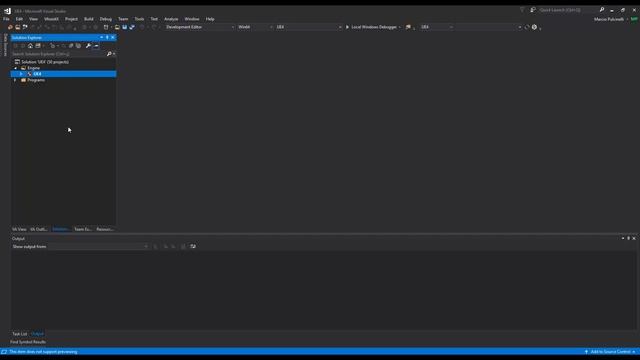Switch to the VA View tab
Image resolution: width=640 pixels, height=360 pixels.
19,229
